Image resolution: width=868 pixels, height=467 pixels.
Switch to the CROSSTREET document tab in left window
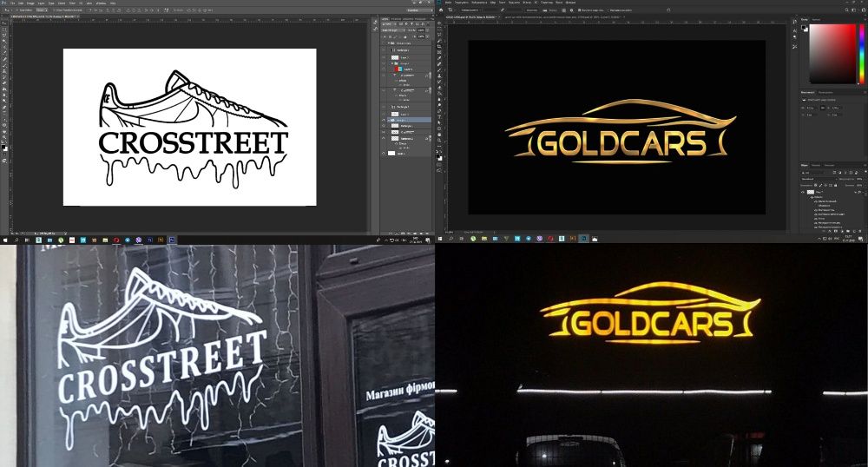point(43,17)
